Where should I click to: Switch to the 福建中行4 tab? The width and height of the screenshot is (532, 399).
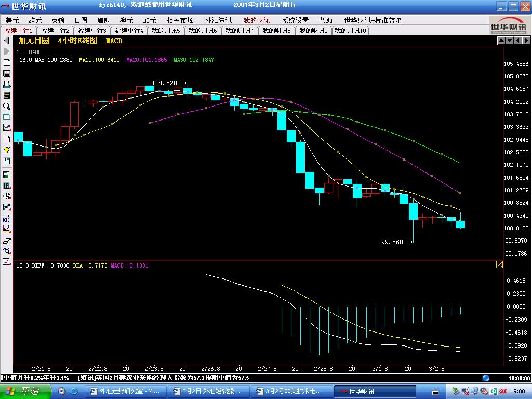coord(129,31)
